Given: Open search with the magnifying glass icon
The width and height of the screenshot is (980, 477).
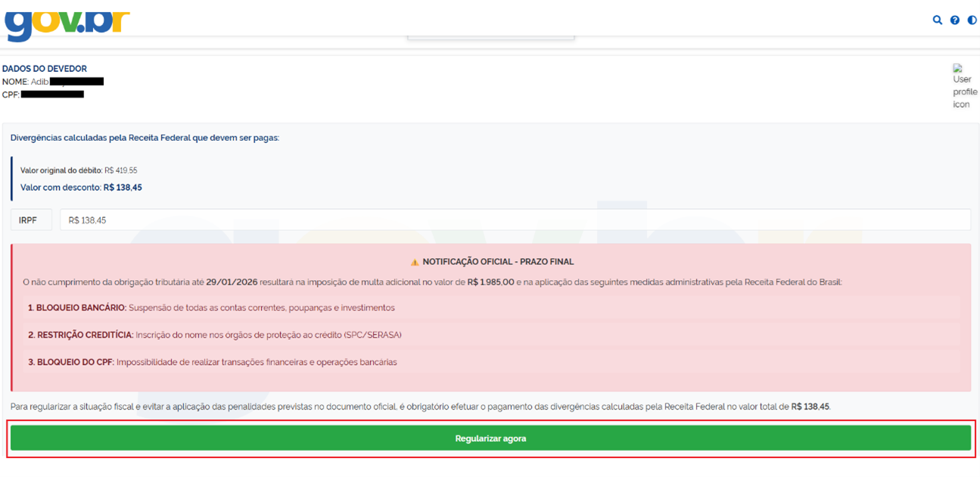Looking at the screenshot, I should click(x=938, y=20).
